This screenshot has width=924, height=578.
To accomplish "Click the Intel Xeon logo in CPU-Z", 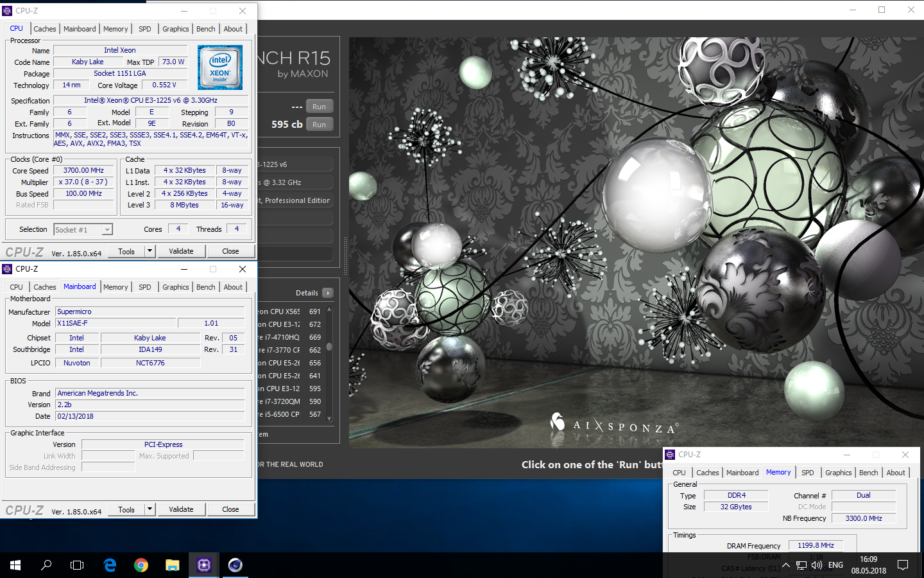I will coord(220,67).
